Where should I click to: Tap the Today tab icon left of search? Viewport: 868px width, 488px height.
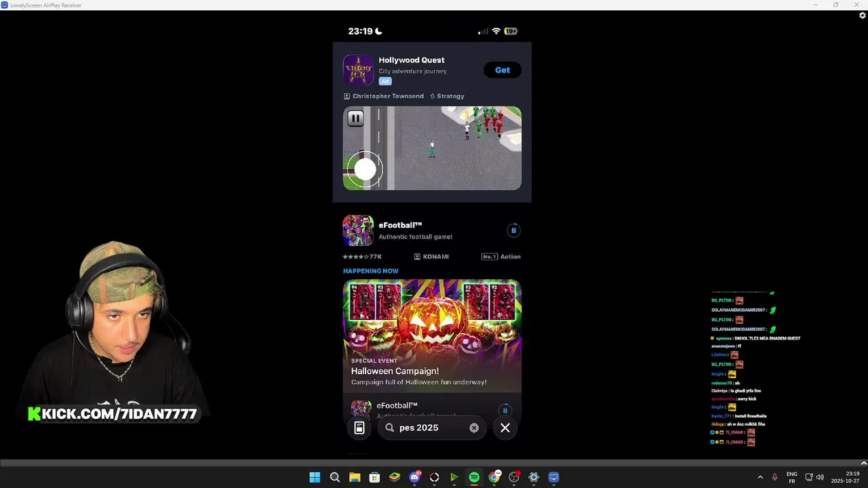[359, 428]
